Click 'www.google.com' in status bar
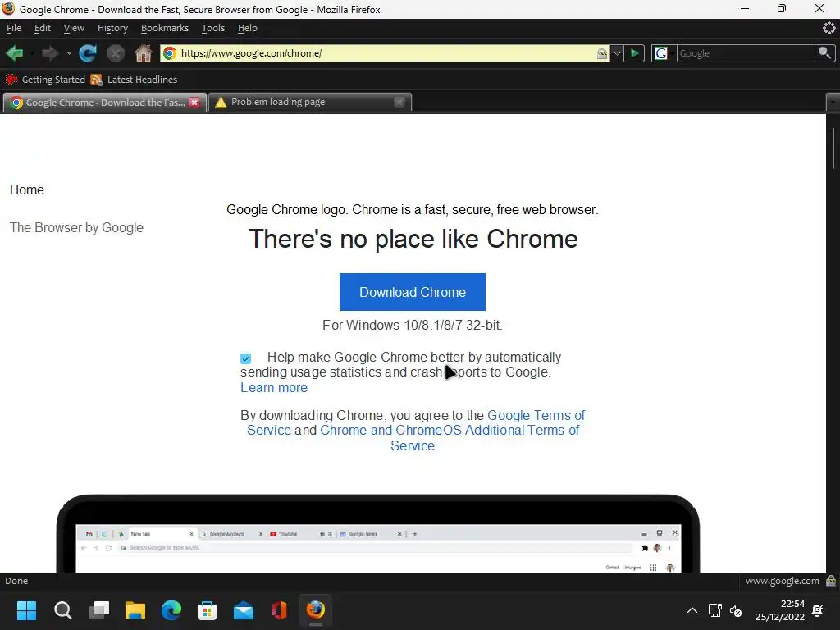The height and width of the screenshot is (630, 840). pos(782,581)
